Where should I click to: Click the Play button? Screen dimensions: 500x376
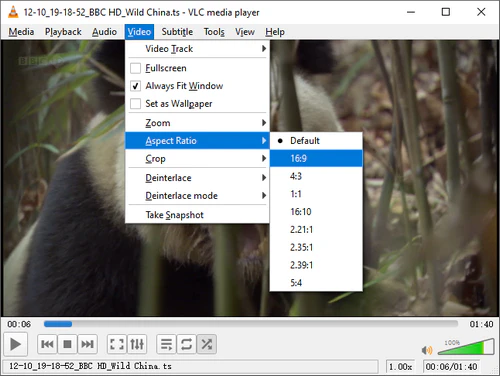pyautogui.click(x=15, y=344)
